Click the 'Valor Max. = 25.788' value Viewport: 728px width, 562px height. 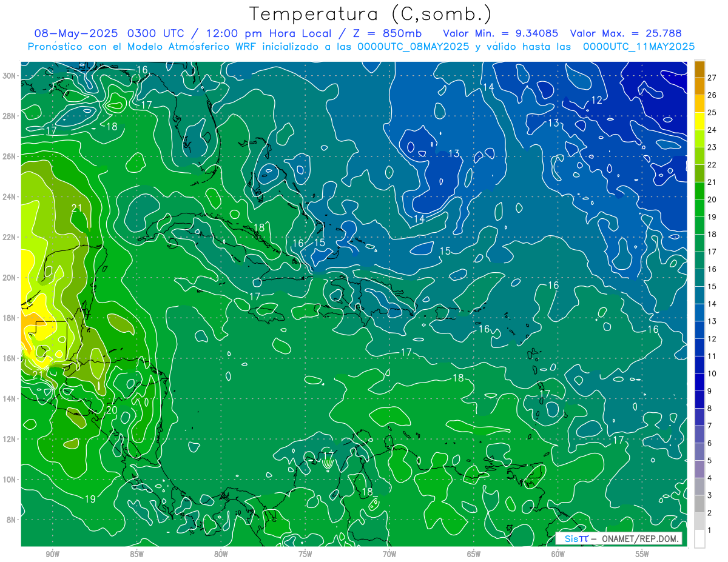[626, 33]
